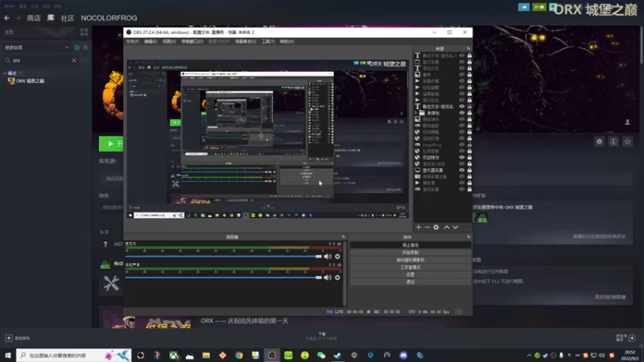Open OBS 文件(F) menu
Viewport: 644px width, 362px height.
tap(132, 42)
